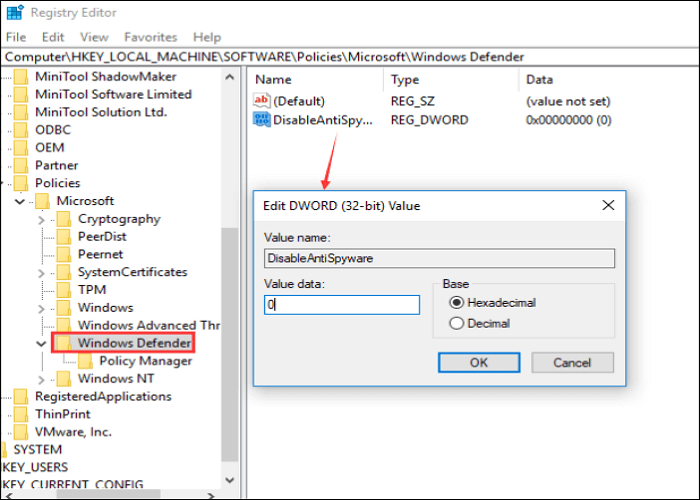Click the DisableAntiSpyware DWORD value icon
Screen dimensions: 700x500
tap(261, 120)
